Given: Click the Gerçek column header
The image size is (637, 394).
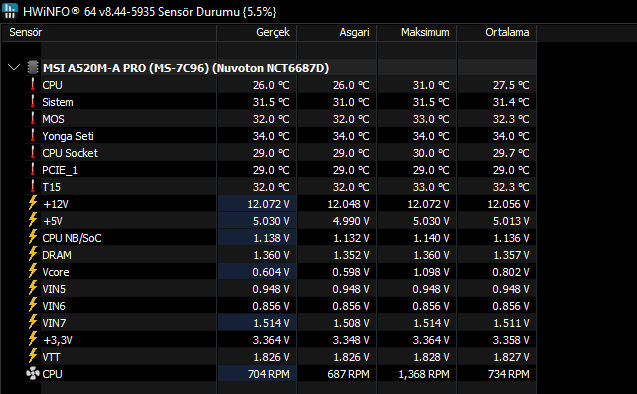Looking at the screenshot, I should [257, 32].
